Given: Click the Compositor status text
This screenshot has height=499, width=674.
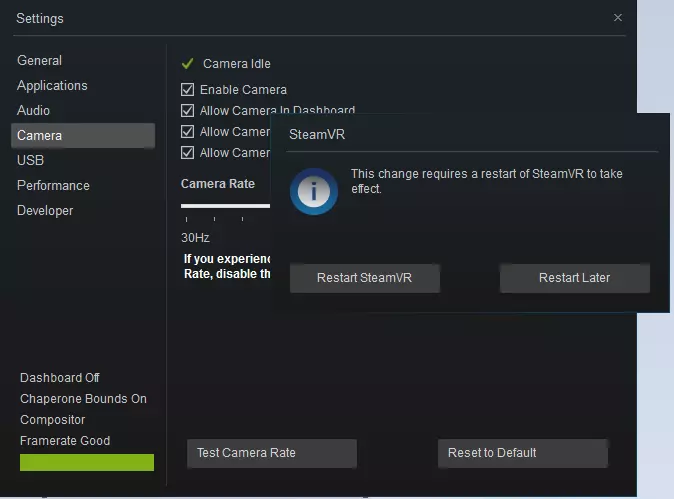Looking at the screenshot, I should point(52,420).
